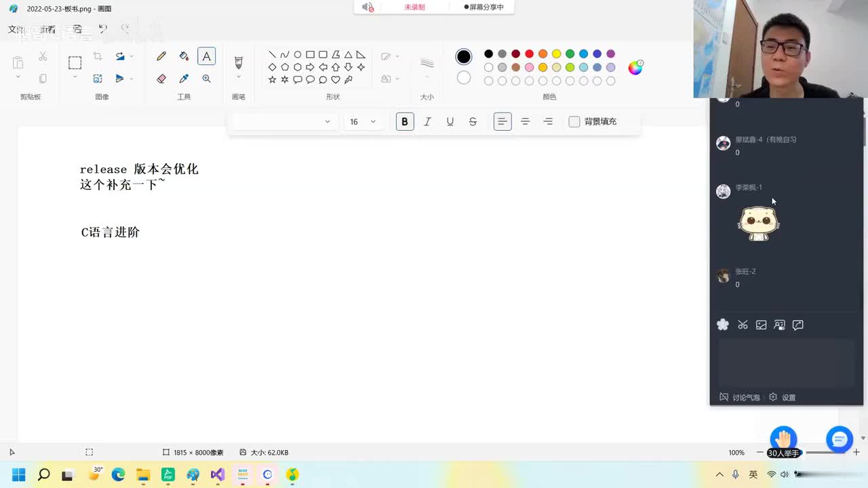Open the font size 16 dropdown
868x488 pixels.
363,121
